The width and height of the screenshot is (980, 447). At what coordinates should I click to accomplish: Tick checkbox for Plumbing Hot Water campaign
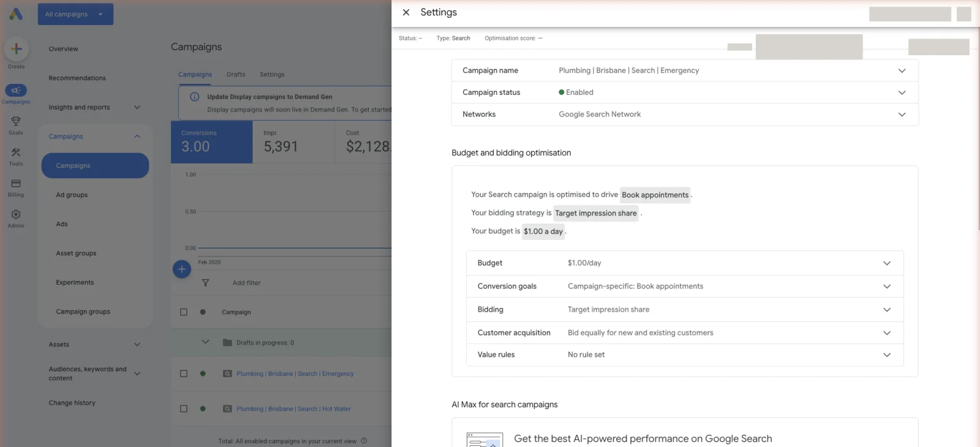tap(184, 408)
